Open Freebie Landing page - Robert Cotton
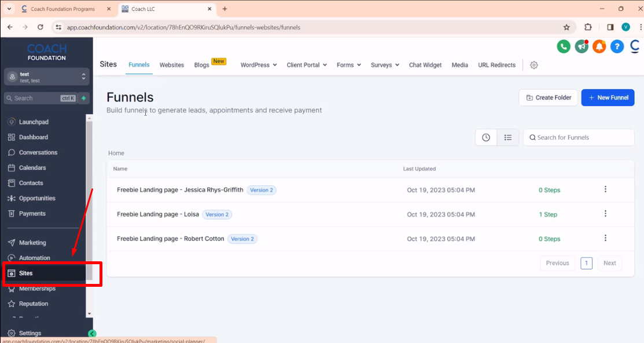 (x=171, y=239)
